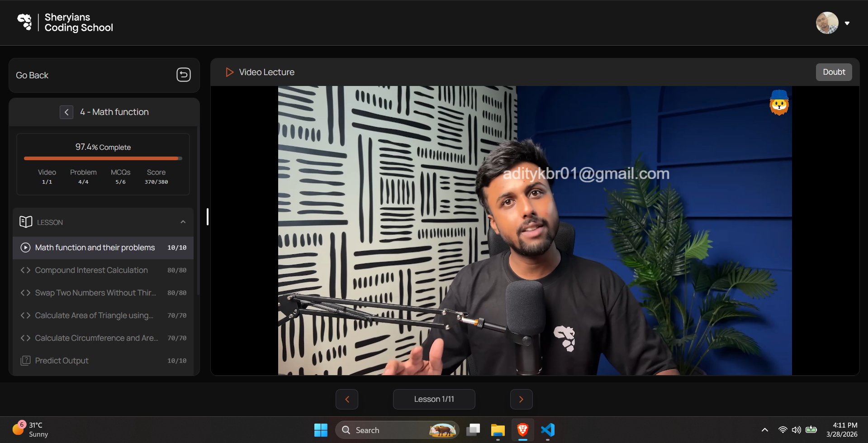The height and width of the screenshot is (443, 868).
Task: Click the lion mascot icon on video
Action: (779, 103)
